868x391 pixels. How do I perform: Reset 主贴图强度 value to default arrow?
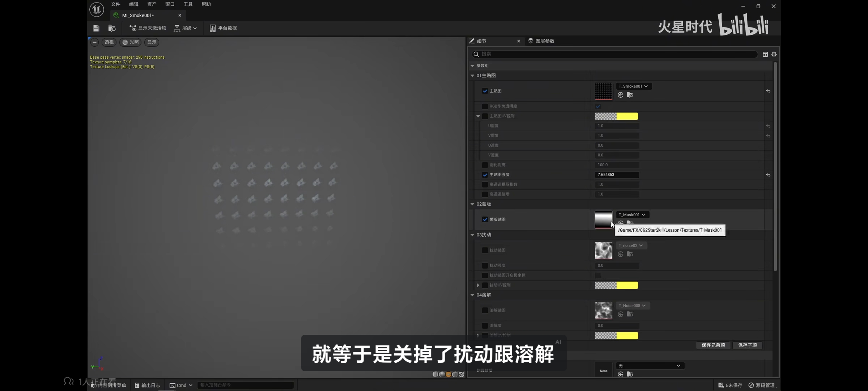click(768, 175)
